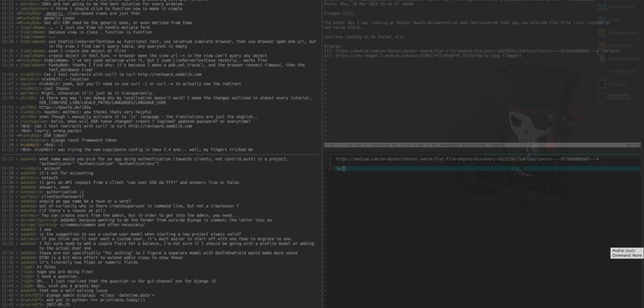The image size is (644, 308).
Task: Click the 'Fecha: Mon, 28 Mar 2016' header line
Action: coord(369,3)
